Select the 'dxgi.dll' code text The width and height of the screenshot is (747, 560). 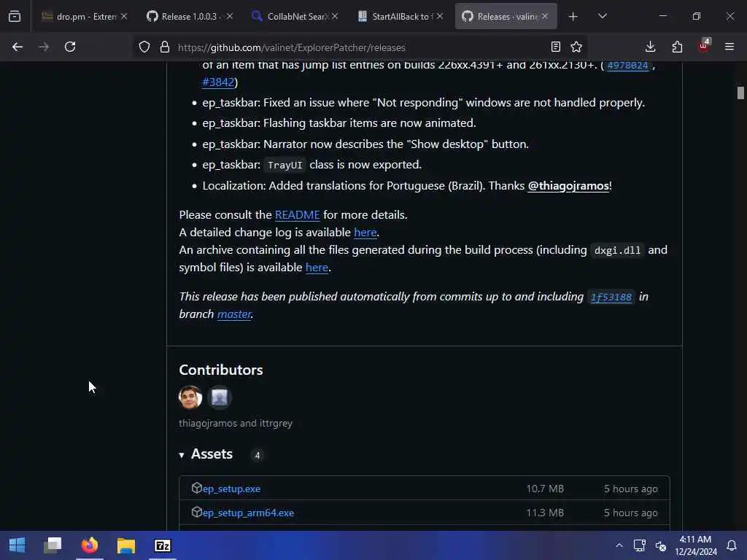pos(617,251)
